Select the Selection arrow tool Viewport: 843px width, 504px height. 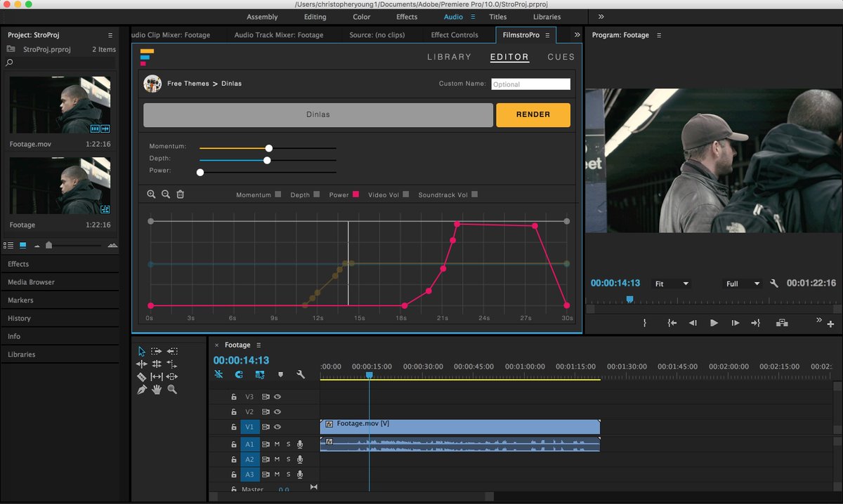(142, 351)
